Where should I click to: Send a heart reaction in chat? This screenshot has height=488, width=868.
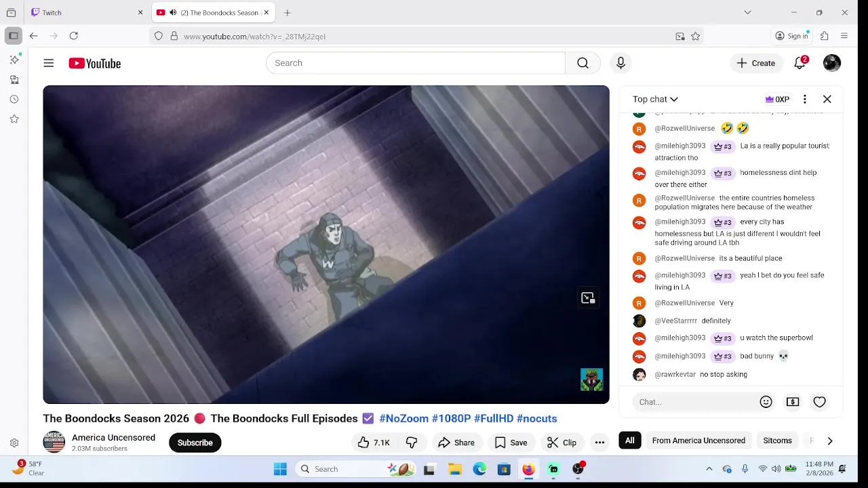click(820, 402)
